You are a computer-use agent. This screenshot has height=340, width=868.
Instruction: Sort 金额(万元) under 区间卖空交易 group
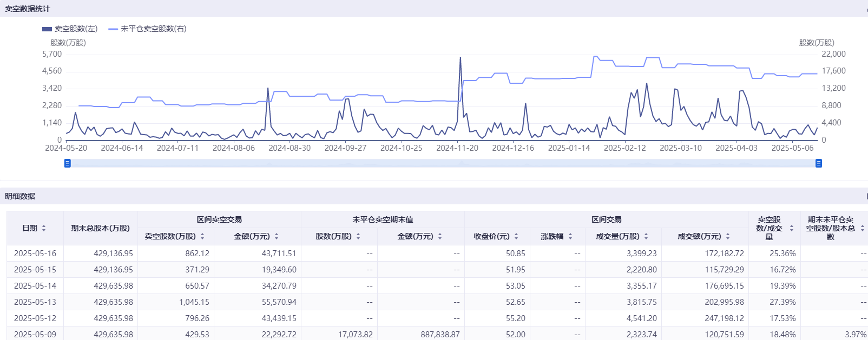click(277, 236)
